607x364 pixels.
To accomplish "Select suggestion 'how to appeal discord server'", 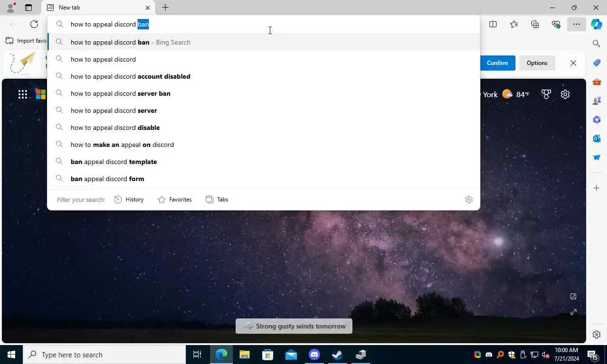I will [264, 110].
